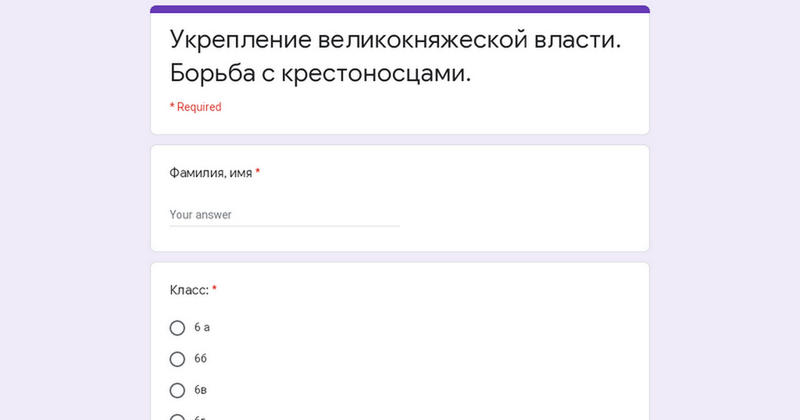Click the red "* Required" notice
Viewport: 800px width, 420px height.
point(196,107)
